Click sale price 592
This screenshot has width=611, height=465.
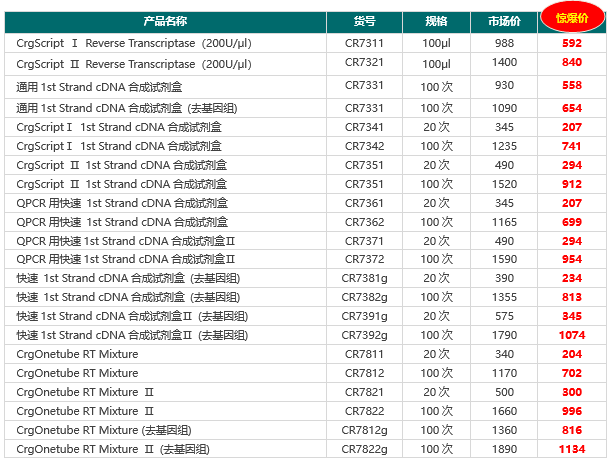point(572,43)
